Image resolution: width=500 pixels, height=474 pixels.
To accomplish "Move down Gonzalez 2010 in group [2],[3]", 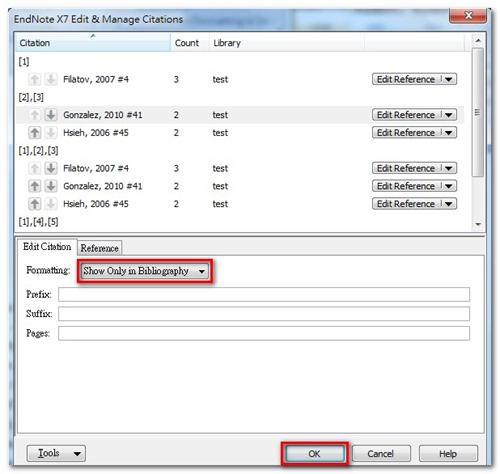I will click(51, 115).
